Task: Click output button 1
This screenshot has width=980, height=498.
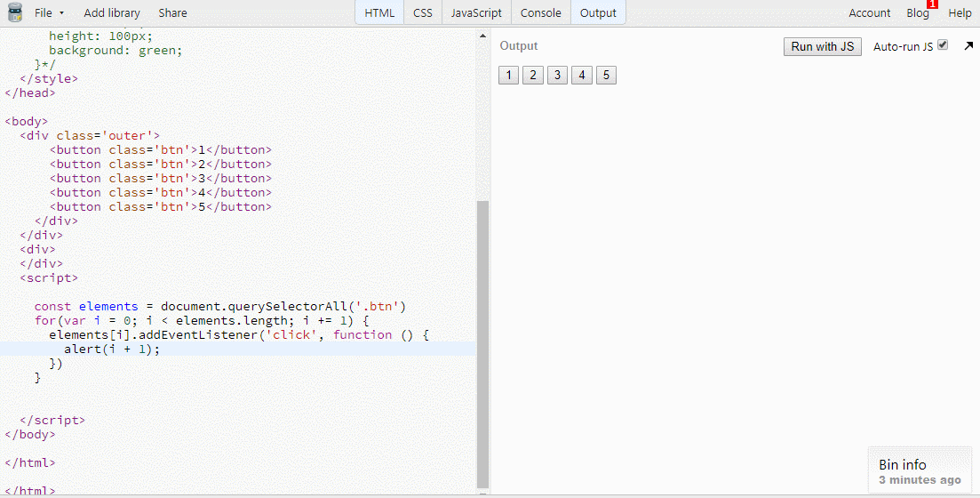Action: point(509,75)
